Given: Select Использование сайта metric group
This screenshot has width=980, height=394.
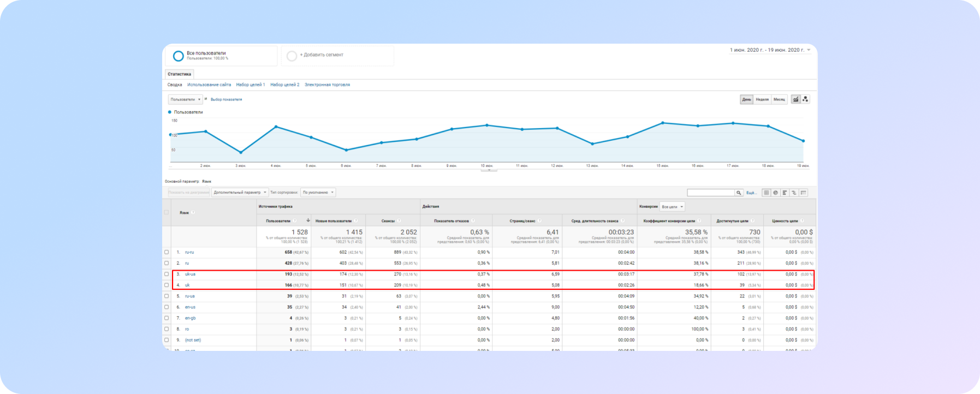Looking at the screenshot, I should point(209,85).
